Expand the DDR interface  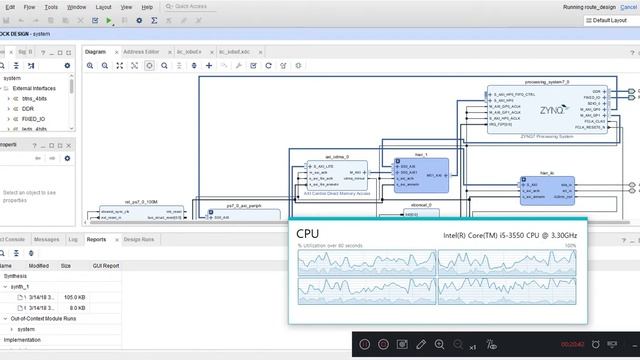pyautogui.click(x=9, y=109)
